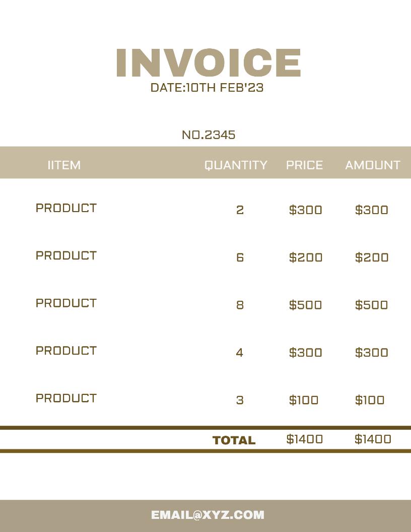
Task: Click the quantity value 2
Action: [x=240, y=210]
